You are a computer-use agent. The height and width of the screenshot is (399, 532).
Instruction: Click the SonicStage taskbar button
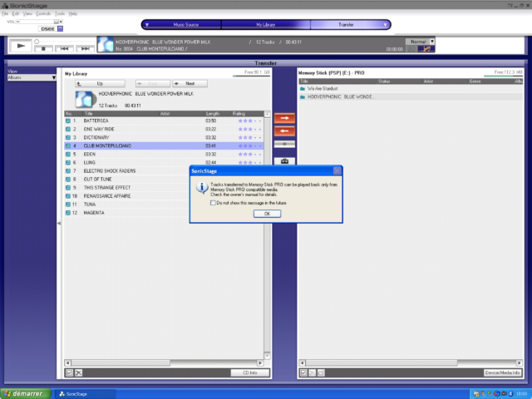(85, 394)
